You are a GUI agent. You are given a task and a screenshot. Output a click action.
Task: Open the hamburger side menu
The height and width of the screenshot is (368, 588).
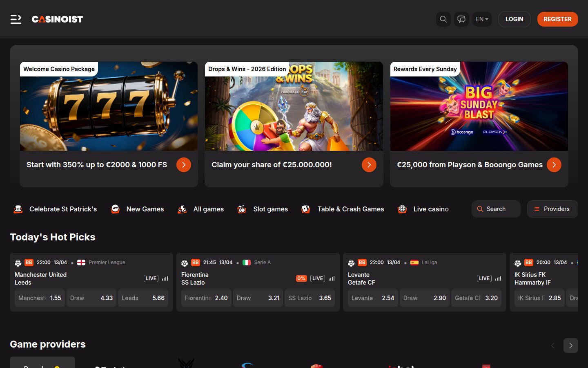[16, 19]
